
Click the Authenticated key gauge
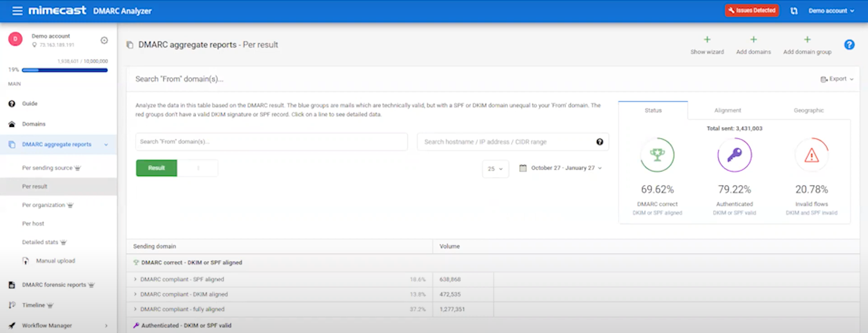(x=734, y=155)
